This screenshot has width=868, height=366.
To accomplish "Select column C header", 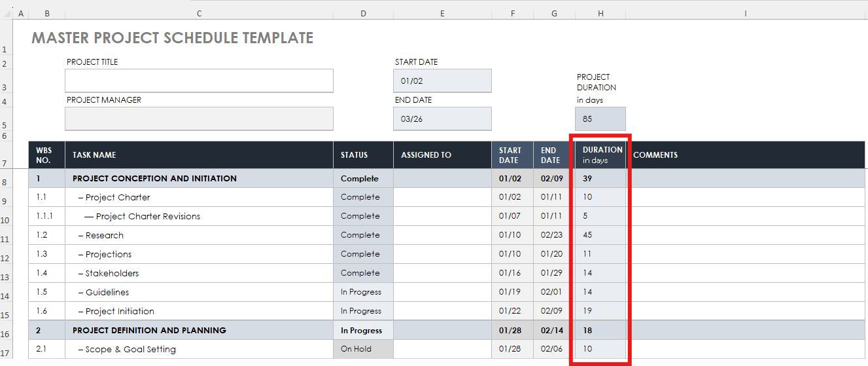I will tap(199, 13).
